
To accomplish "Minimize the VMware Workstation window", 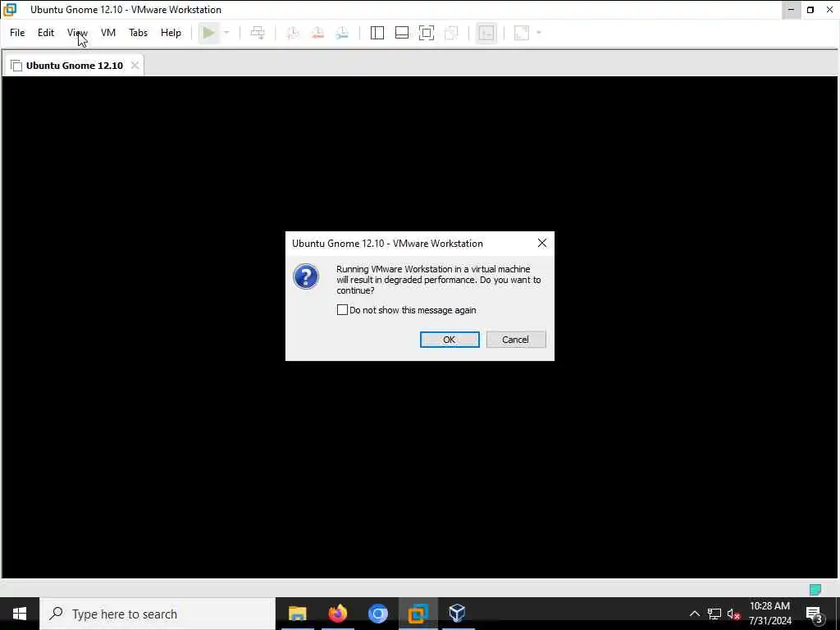I will pyautogui.click(x=792, y=10).
